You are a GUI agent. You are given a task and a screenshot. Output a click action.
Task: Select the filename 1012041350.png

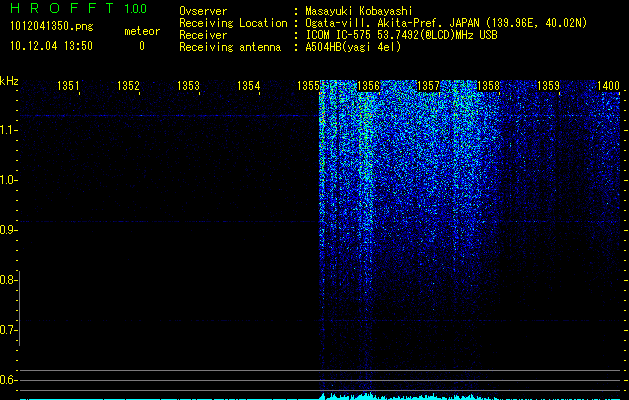coord(52,27)
